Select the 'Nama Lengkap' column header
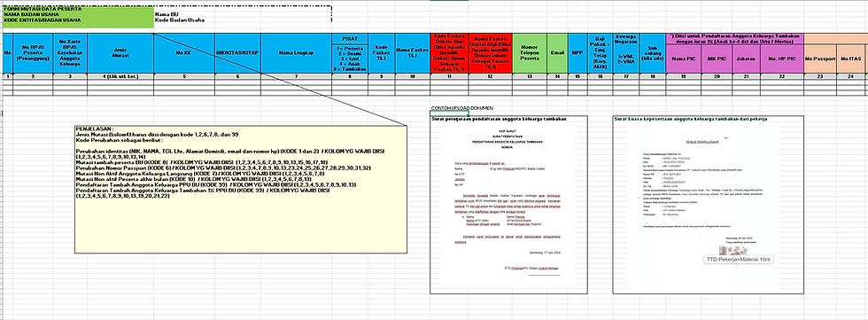This screenshot has width=868, height=320. (x=296, y=52)
